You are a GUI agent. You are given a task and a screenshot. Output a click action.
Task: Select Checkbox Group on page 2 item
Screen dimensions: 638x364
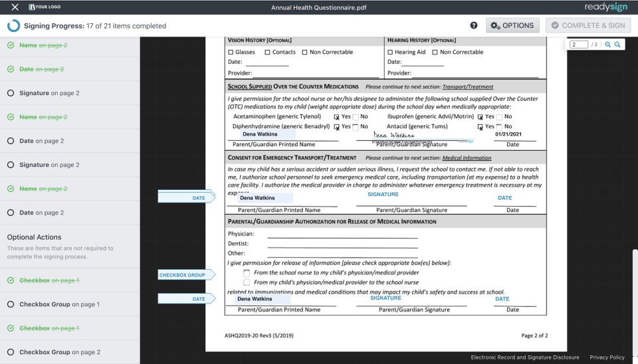70,352
